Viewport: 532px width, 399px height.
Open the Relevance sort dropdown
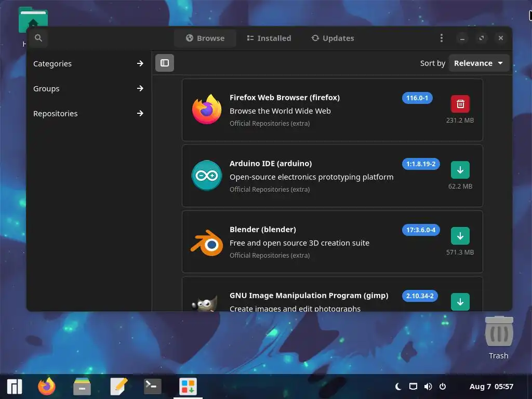point(478,63)
